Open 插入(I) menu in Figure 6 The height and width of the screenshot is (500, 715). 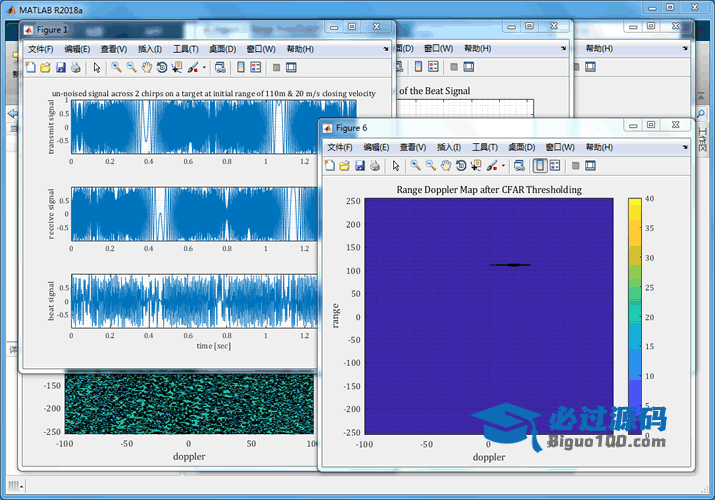click(x=449, y=147)
